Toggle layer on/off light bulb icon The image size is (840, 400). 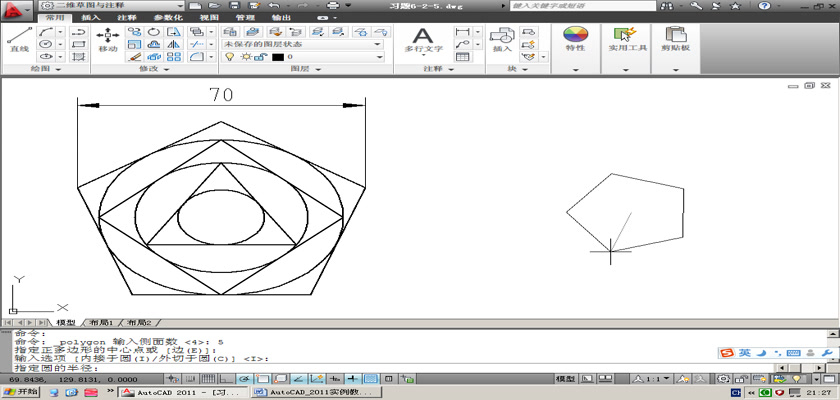(228, 57)
